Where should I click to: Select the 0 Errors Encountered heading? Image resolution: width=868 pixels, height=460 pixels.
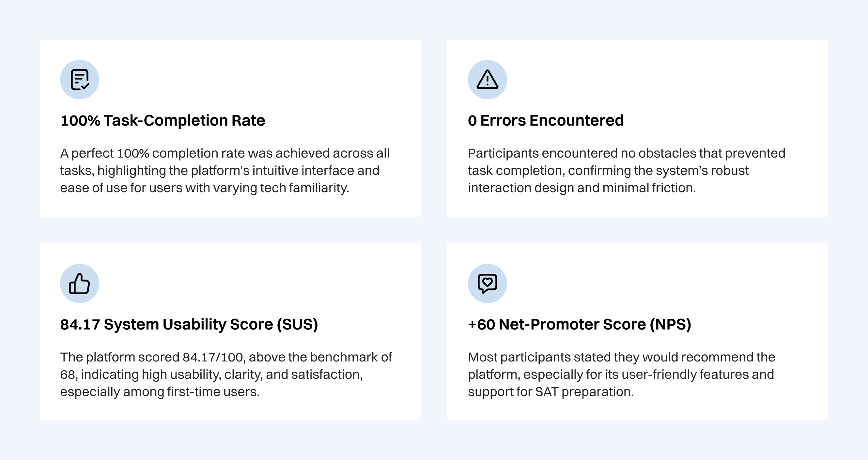[546, 120]
